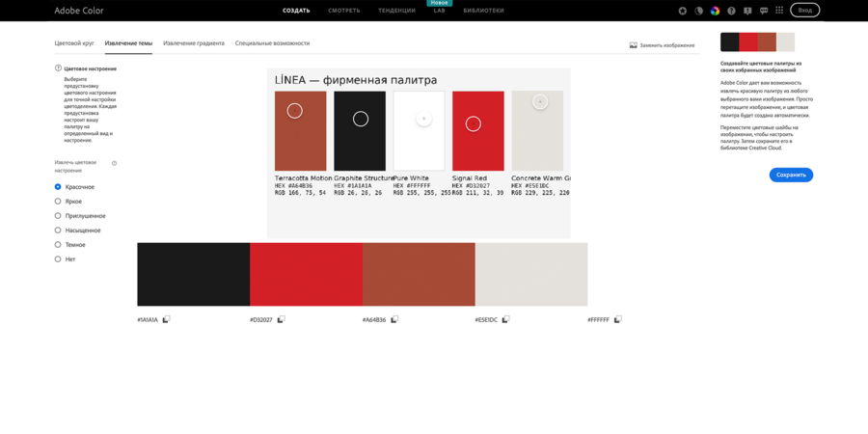
Task: Click the LÍNEA — фирменная палитра title
Action: [x=356, y=80]
